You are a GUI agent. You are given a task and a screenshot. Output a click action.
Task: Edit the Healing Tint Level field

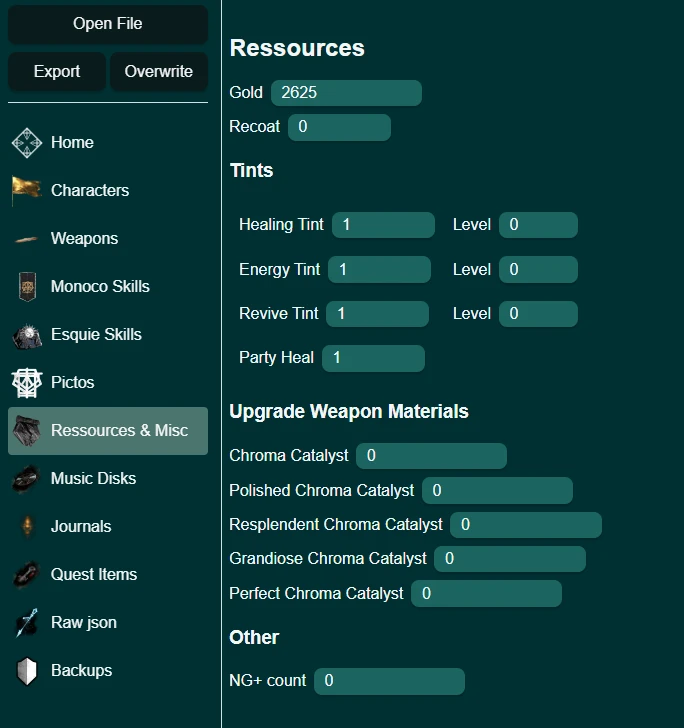click(538, 225)
